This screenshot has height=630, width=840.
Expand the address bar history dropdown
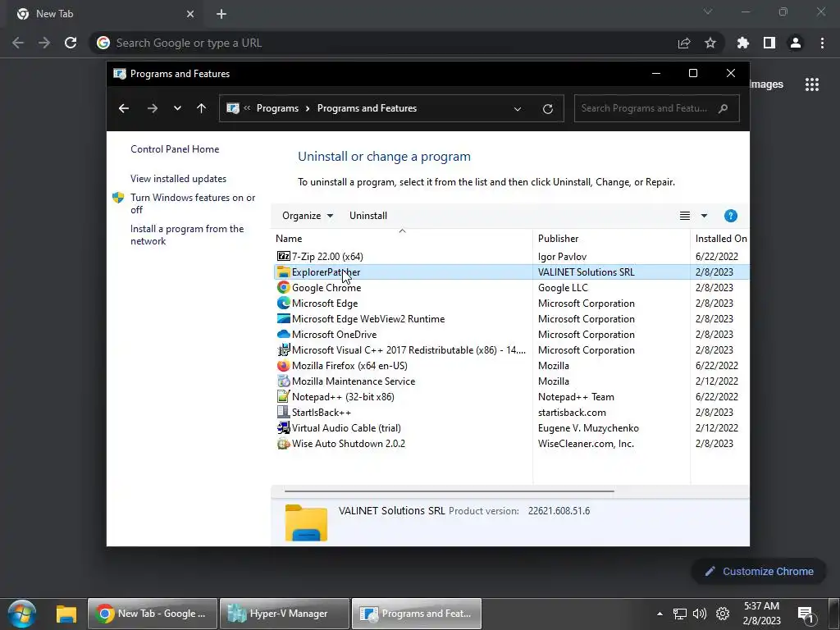point(518,109)
